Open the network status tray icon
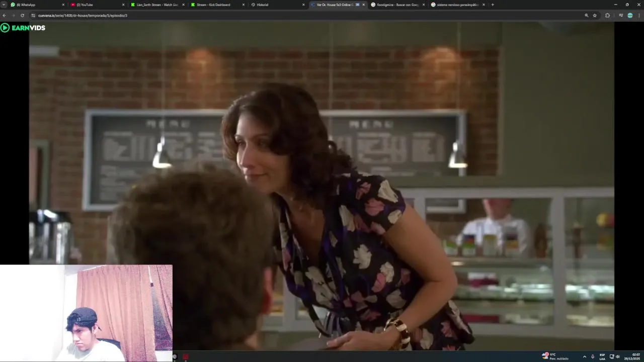This screenshot has width=644, height=362. click(x=612, y=356)
